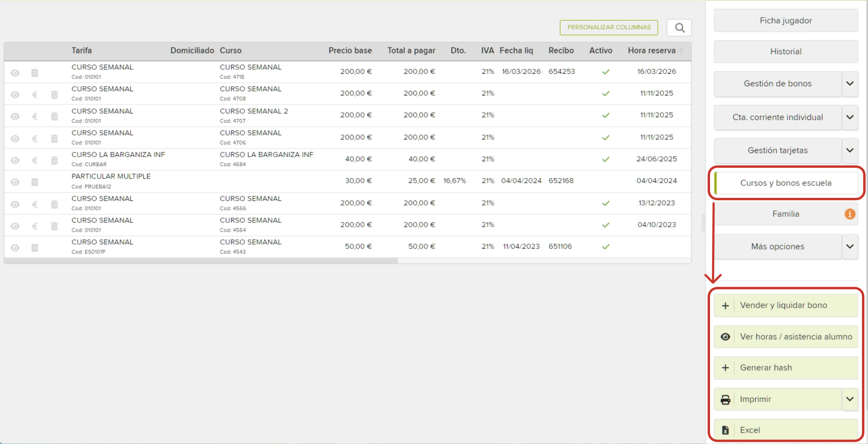Delete CURSO SEMANAL 2 with trash icon
This screenshot has width=868, height=444.
click(54, 117)
